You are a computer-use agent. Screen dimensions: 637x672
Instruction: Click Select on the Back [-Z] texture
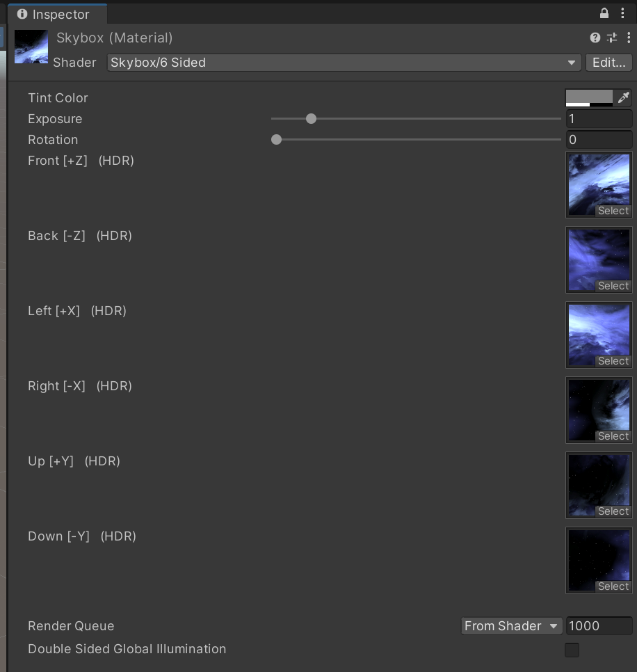[613, 286]
